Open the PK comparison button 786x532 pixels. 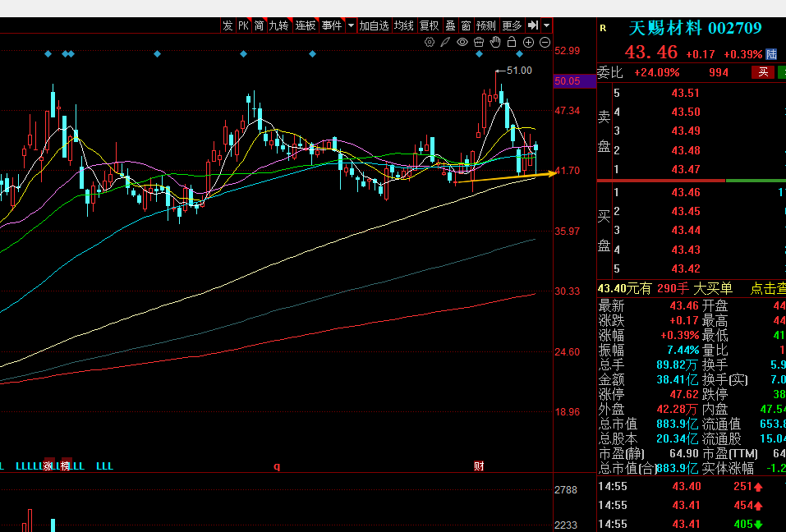pos(244,25)
